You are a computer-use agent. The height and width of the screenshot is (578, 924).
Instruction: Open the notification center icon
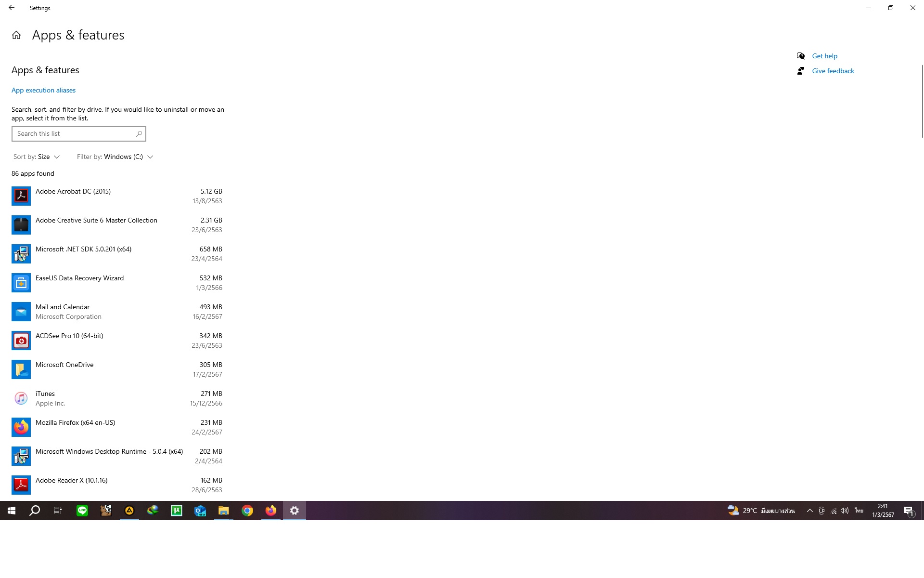909,511
